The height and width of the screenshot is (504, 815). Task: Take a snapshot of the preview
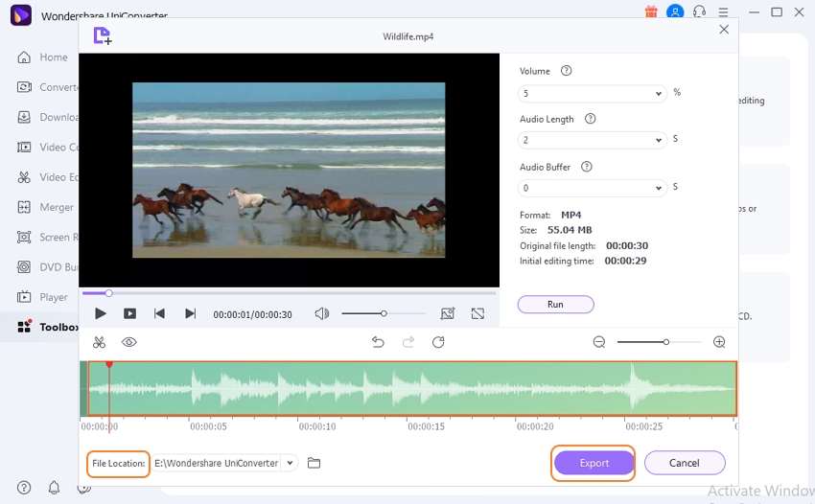[448, 313]
